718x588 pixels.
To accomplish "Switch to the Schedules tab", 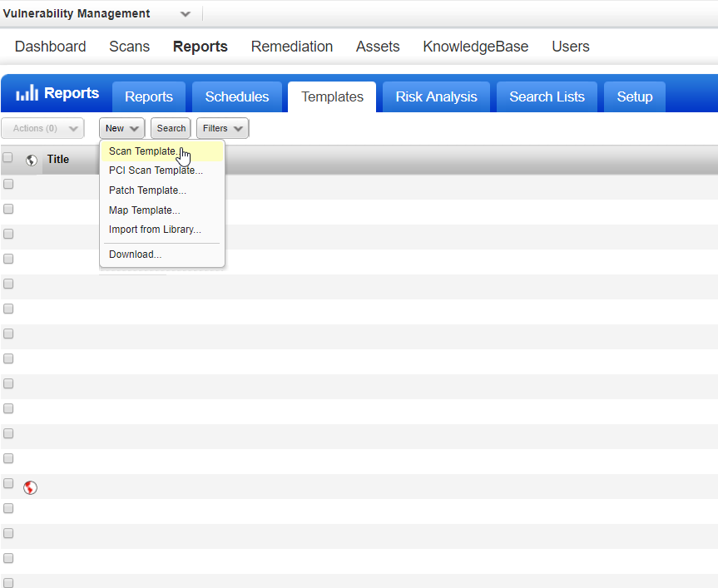I will click(x=237, y=96).
